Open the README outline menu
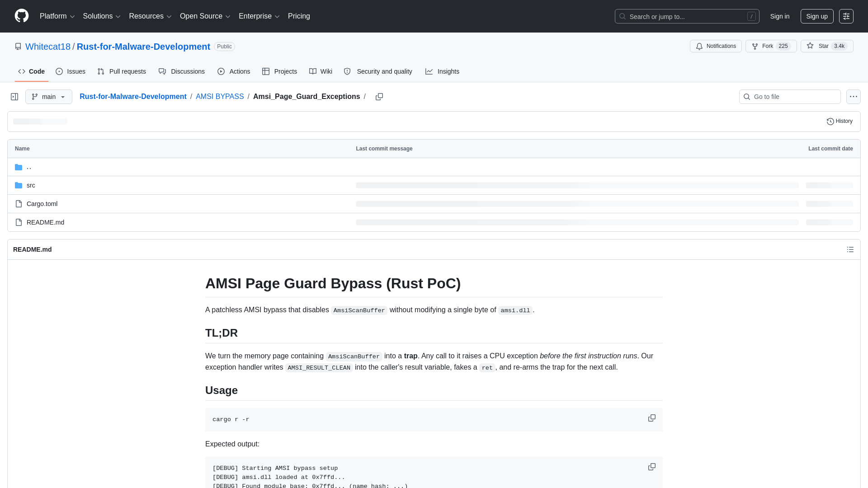Screen dimensions: 868x488 (850, 249)
